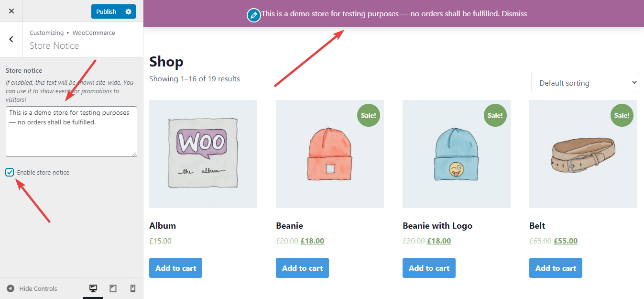Switch to tablet preview mode
The height and width of the screenshot is (299, 644).
[x=113, y=288]
